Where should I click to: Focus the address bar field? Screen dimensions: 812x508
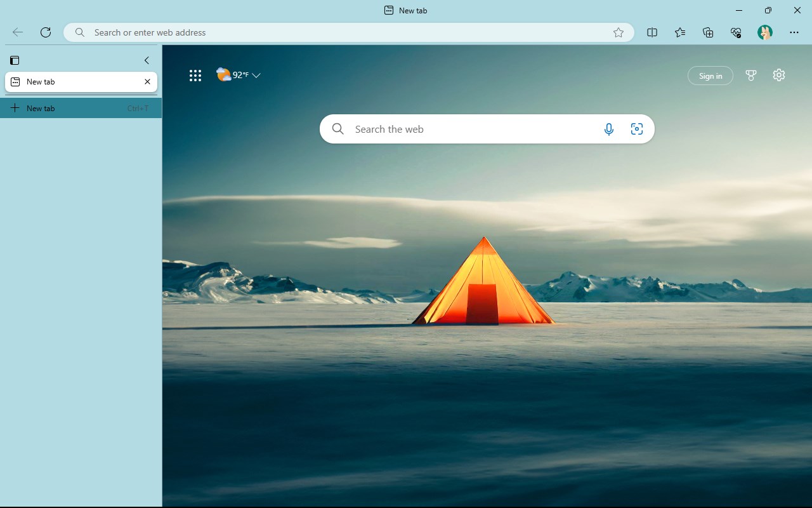pyautogui.click(x=349, y=32)
